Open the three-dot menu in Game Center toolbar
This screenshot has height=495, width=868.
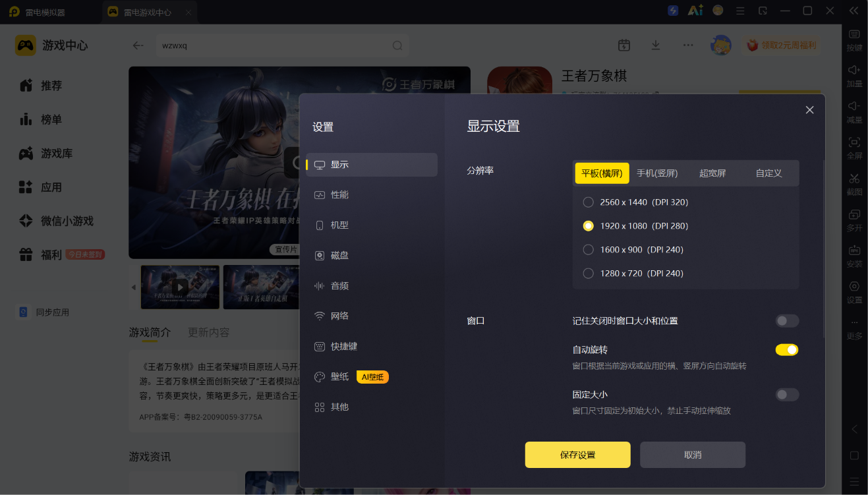tap(688, 45)
